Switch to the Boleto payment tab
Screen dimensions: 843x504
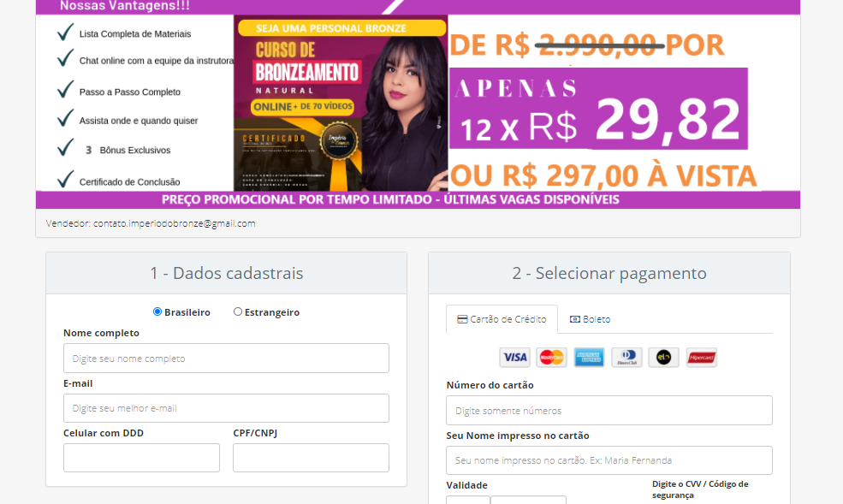(x=591, y=319)
